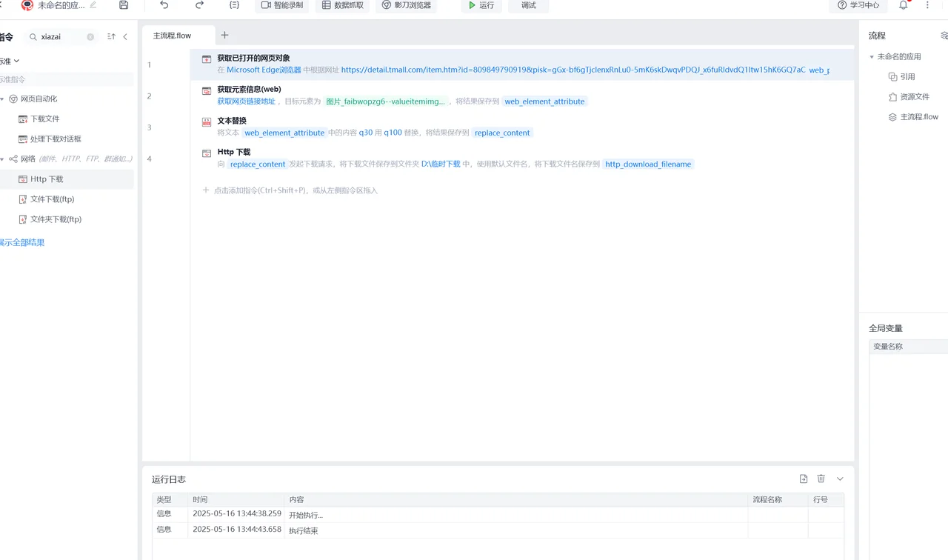Select 文件夹下载(ftp) instruction
948x560 pixels.
56,219
